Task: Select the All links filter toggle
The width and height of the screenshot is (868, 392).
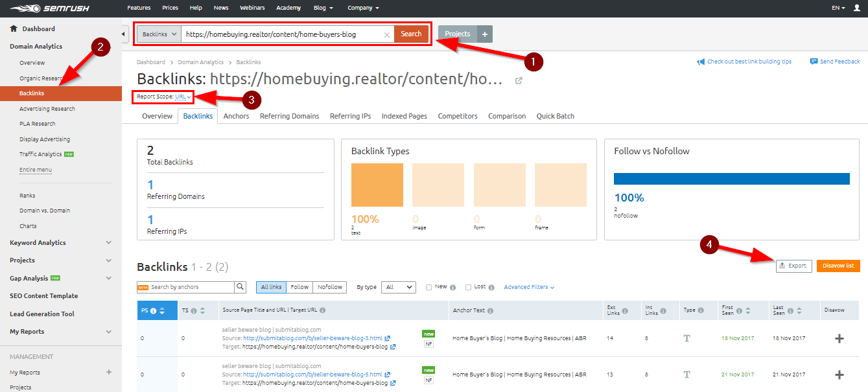Action: [271, 287]
